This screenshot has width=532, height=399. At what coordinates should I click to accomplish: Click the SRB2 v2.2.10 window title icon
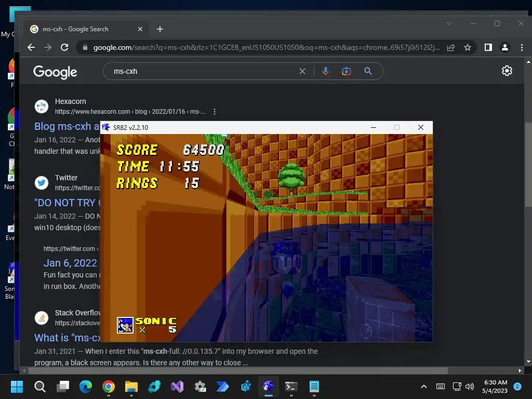pos(106,128)
